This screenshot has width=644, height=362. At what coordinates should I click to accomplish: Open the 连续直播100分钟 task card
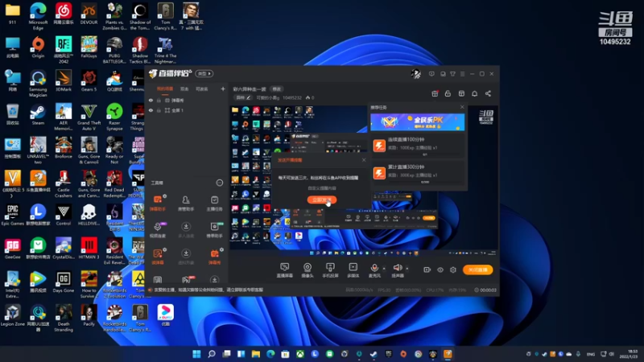[418, 146]
